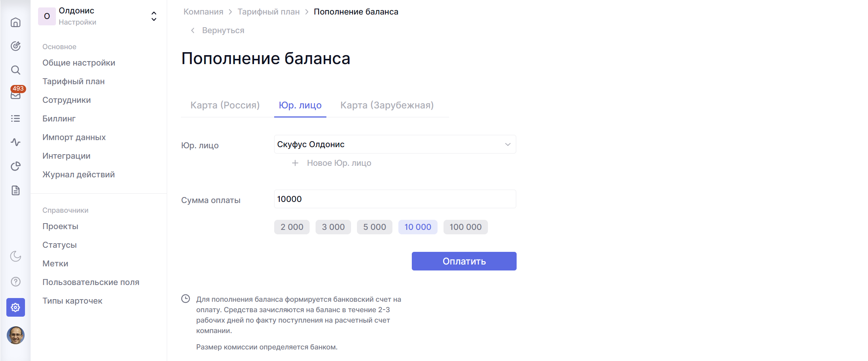868x361 pixels.
Task: Open the activity pulse icon
Action: [15, 142]
